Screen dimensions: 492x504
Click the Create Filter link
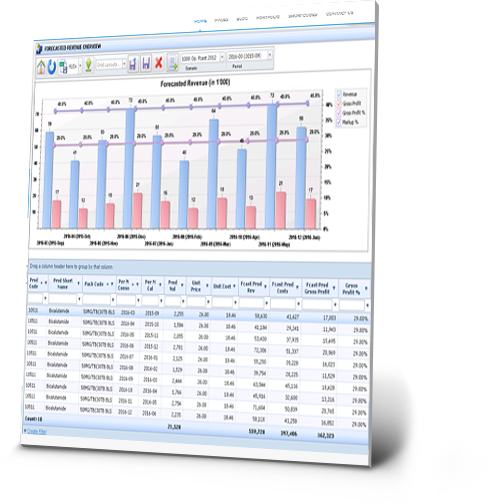(37, 431)
